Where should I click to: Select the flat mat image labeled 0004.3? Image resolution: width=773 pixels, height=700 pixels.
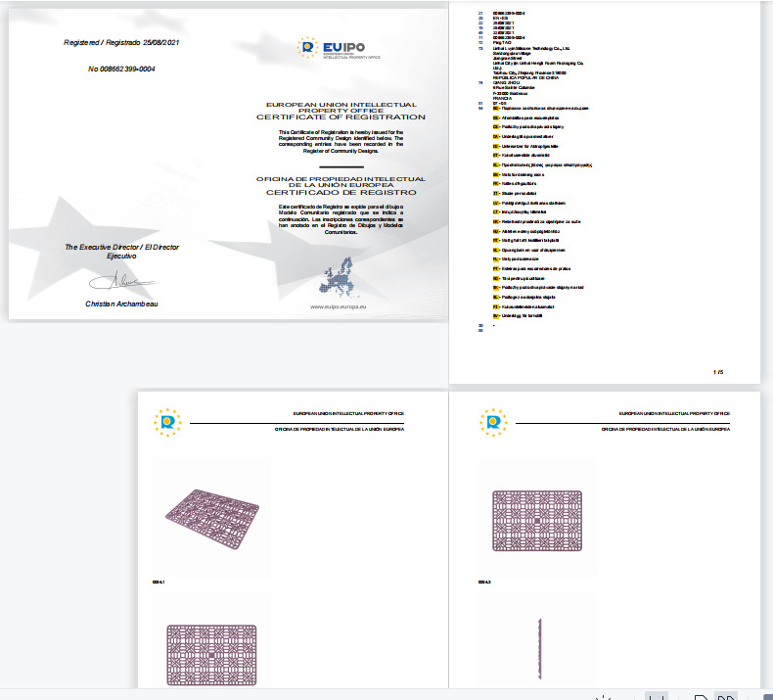point(537,521)
